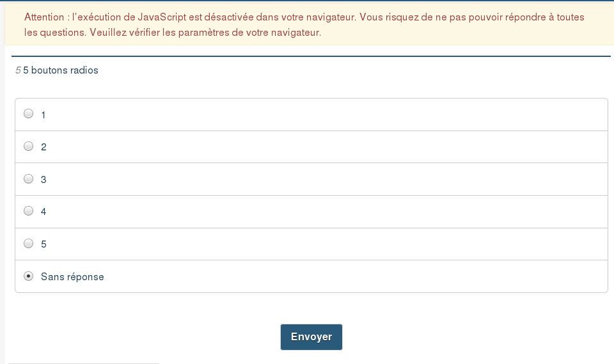This screenshot has width=614, height=364.
Task: Click the label "5" beside the fifth radio
Action: point(43,244)
